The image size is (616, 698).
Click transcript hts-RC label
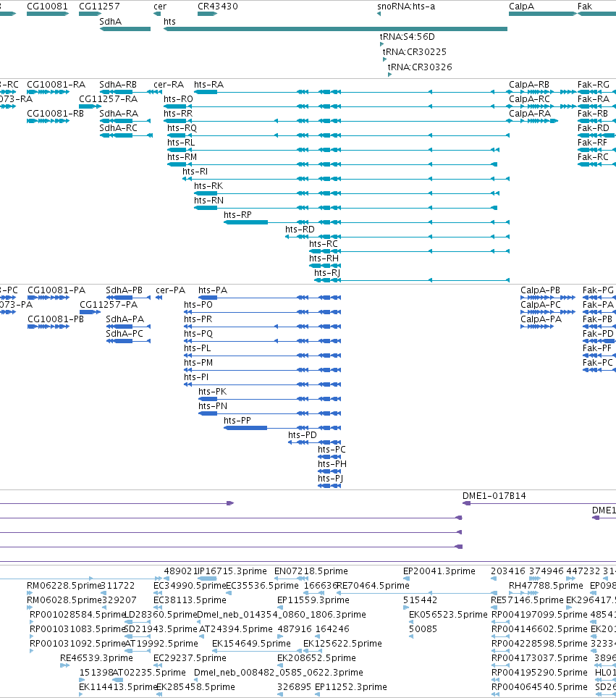click(x=324, y=243)
